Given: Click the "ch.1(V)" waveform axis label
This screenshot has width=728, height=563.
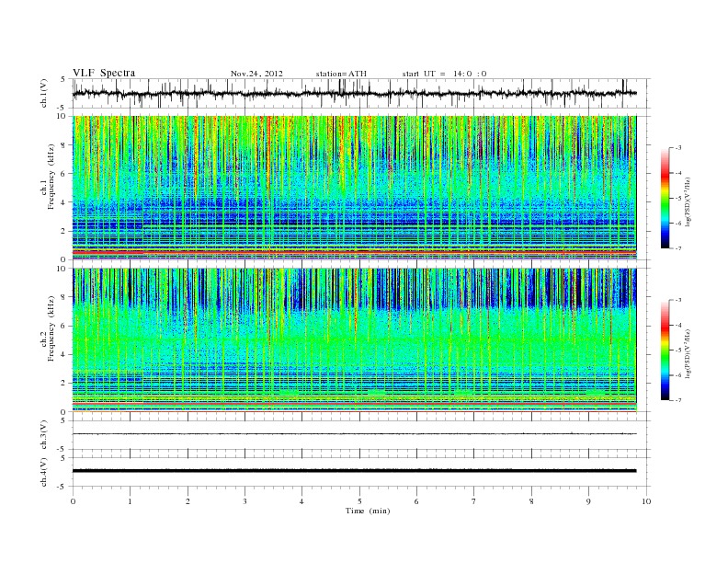Looking at the screenshot, I should coord(44,93).
